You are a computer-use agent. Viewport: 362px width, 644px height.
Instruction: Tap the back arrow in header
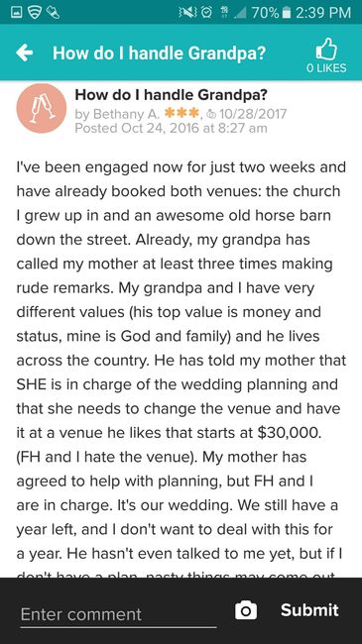(24, 54)
